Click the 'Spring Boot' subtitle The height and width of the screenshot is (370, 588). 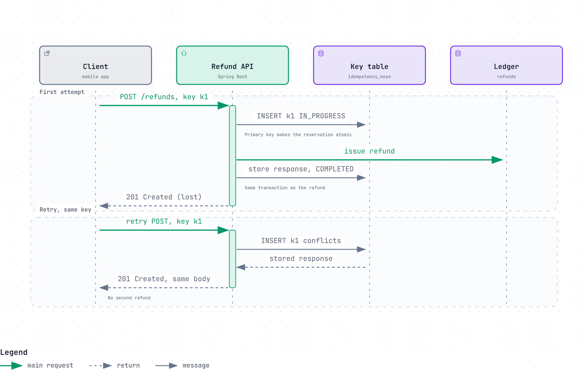[233, 77]
